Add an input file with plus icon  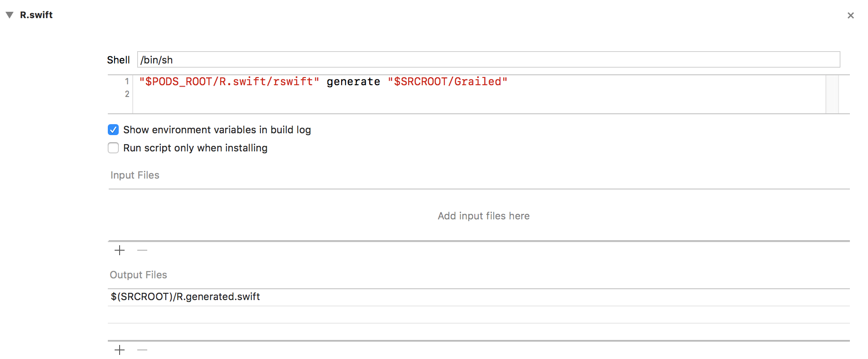coord(120,250)
